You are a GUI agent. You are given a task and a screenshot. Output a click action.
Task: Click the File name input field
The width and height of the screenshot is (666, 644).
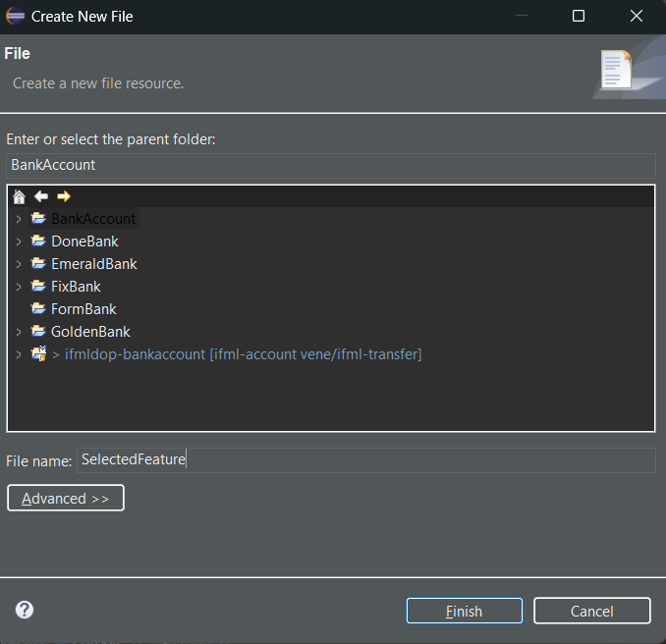(x=366, y=460)
